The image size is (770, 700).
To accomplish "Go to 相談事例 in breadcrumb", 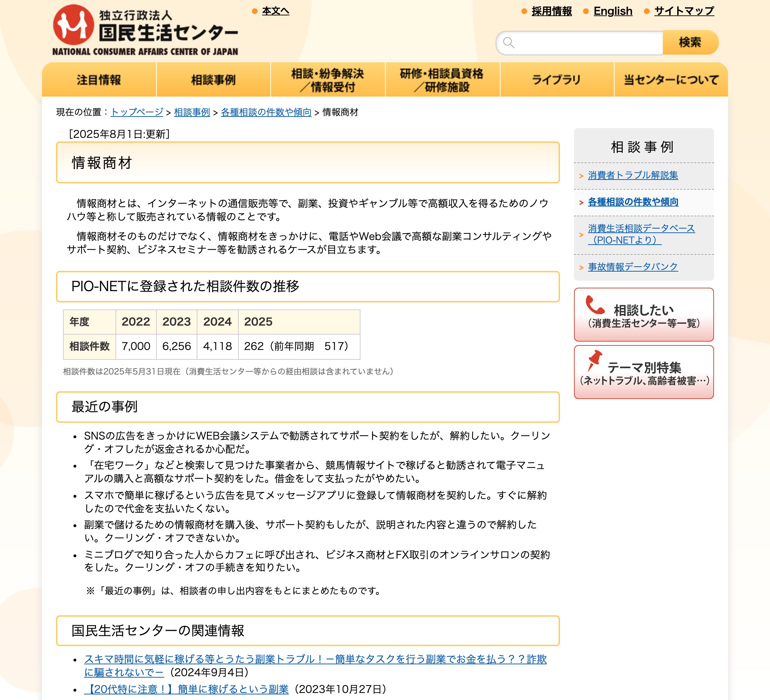I will tap(192, 112).
